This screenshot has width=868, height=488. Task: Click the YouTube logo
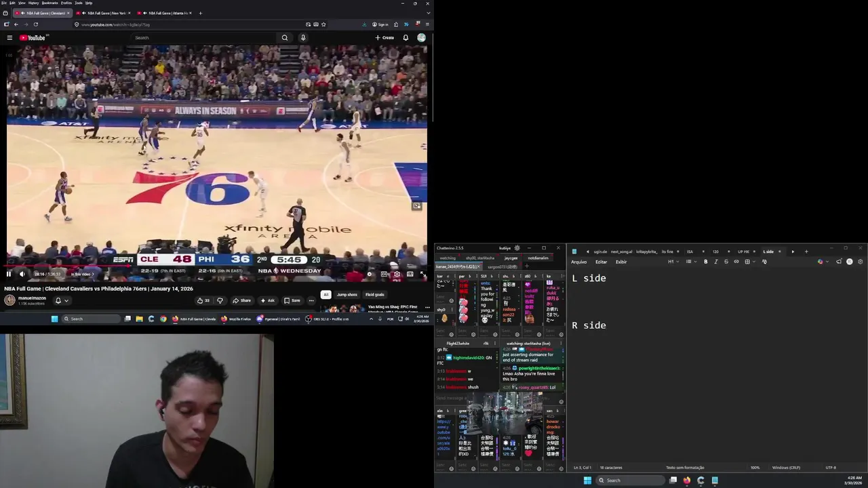[32, 38]
